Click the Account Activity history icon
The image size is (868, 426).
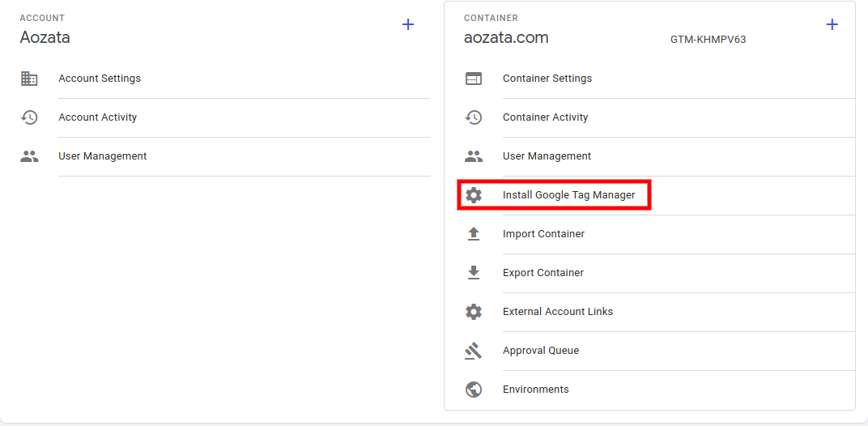(29, 117)
